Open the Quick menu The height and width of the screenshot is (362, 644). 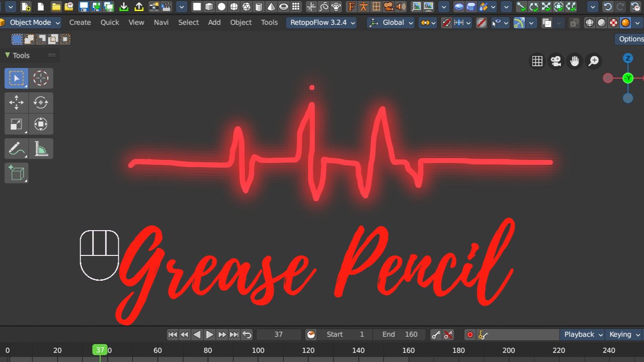coord(110,23)
